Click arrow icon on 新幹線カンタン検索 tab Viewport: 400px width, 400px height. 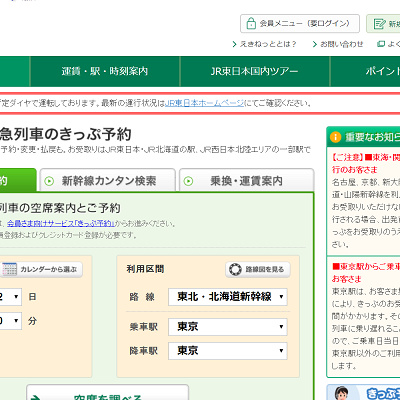[x=49, y=181]
